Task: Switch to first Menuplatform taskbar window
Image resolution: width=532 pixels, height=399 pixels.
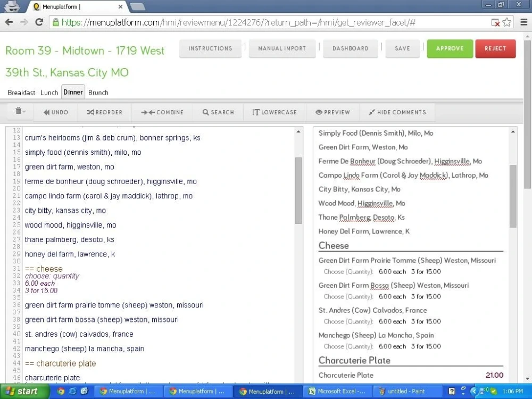Action: pyautogui.click(x=128, y=391)
